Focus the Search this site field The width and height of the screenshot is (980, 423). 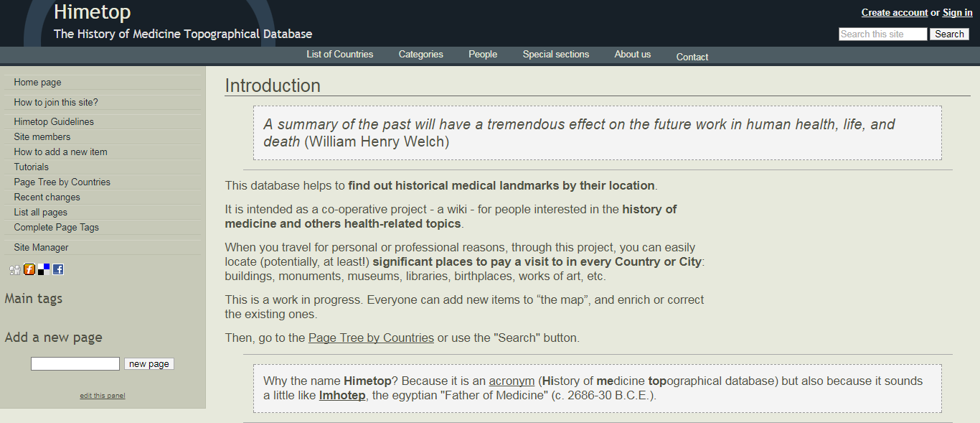(x=883, y=34)
